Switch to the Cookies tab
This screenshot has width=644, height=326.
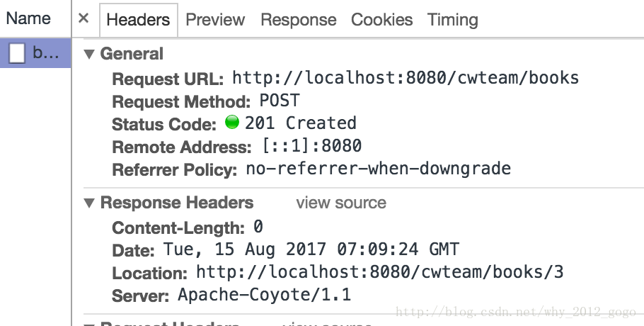[x=382, y=20]
